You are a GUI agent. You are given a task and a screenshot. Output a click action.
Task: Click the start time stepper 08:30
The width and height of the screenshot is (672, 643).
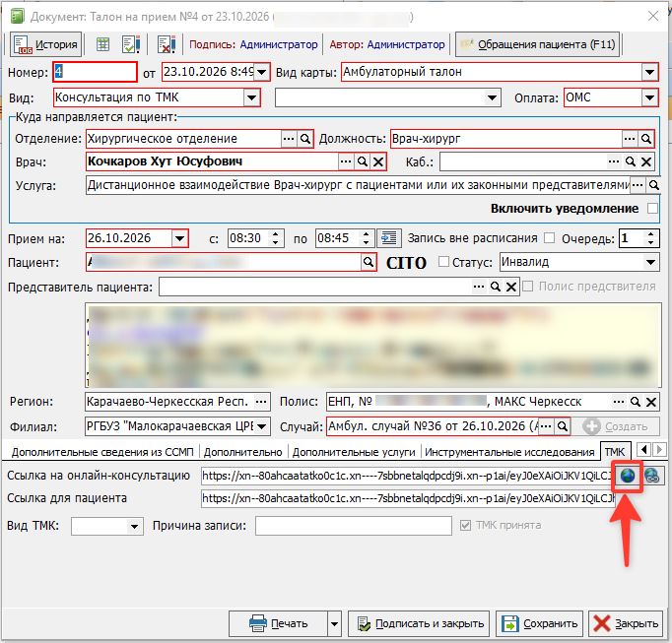click(x=275, y=238)
